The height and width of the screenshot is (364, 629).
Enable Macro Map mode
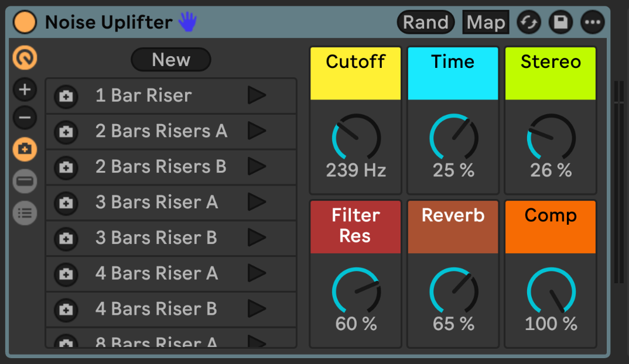click(486, 23)
